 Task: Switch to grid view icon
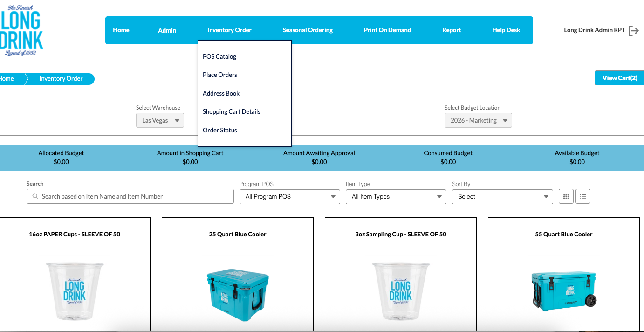coord(566,196)
